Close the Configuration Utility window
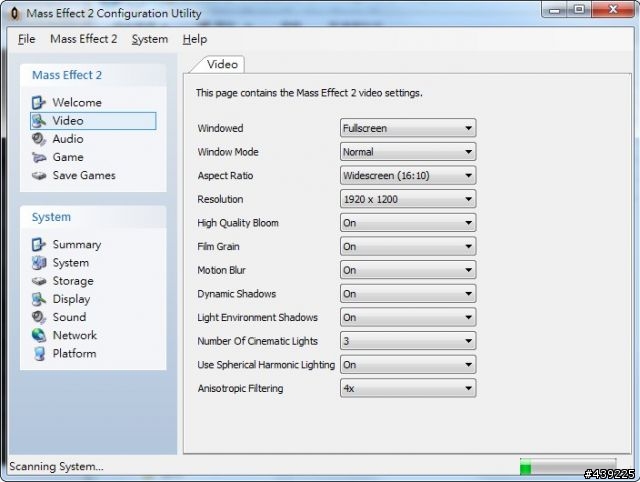640x482 pixels. click(x=612, y=10)
